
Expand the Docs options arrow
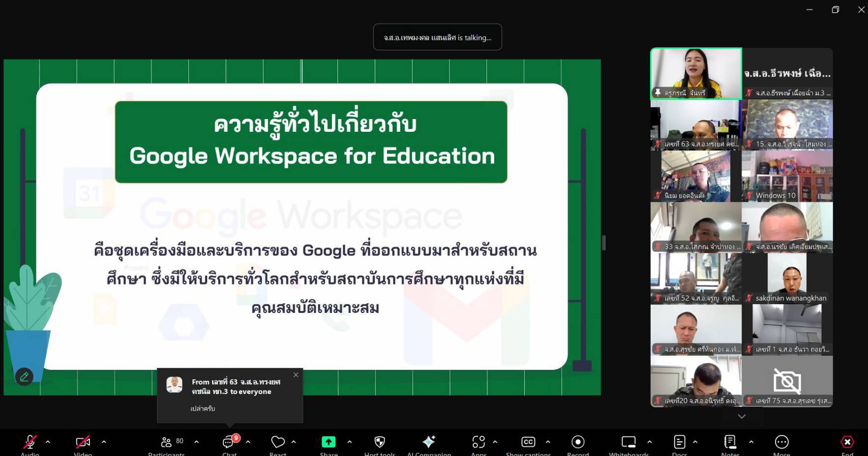click(695, 442)
